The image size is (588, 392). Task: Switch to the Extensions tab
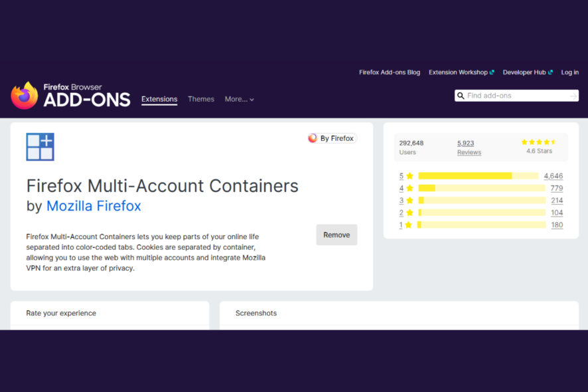tap(159, 98)
